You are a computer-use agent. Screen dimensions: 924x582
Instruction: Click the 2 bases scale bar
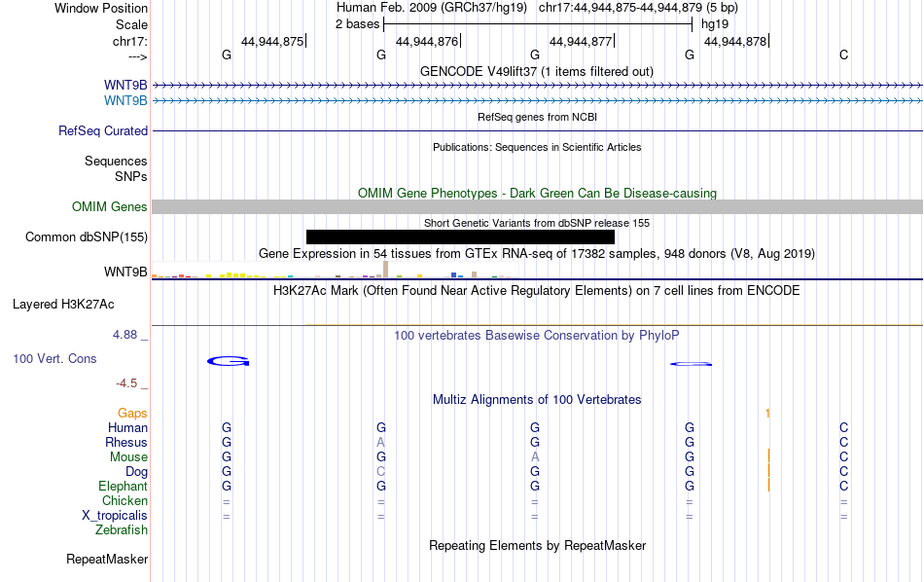coord(538,24)
